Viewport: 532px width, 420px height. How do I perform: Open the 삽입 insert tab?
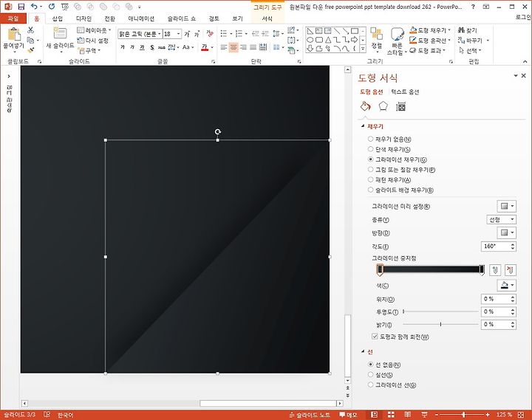58,18
